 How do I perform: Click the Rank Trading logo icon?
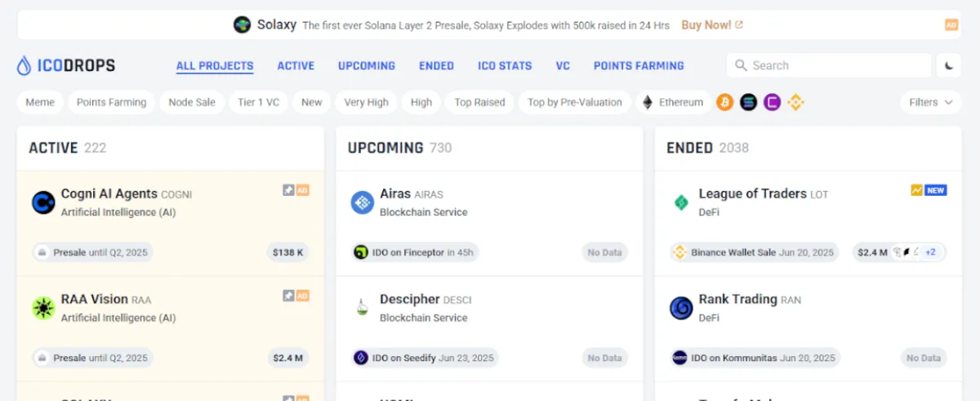pos(681,308)
